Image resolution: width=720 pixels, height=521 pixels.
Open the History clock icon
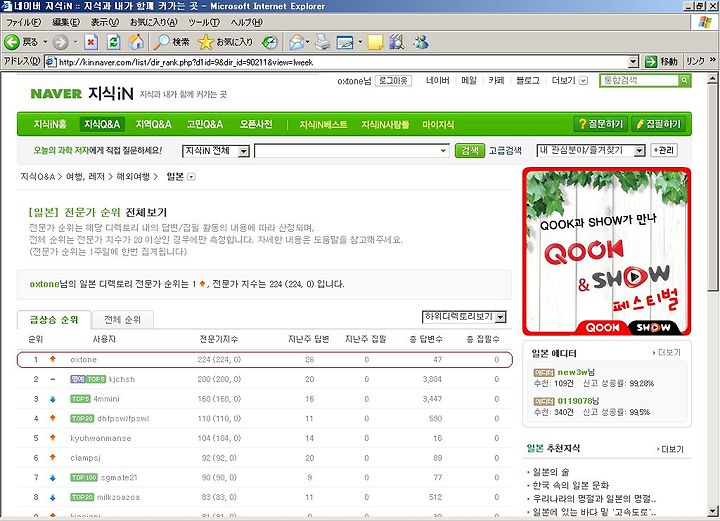(270, 42)
